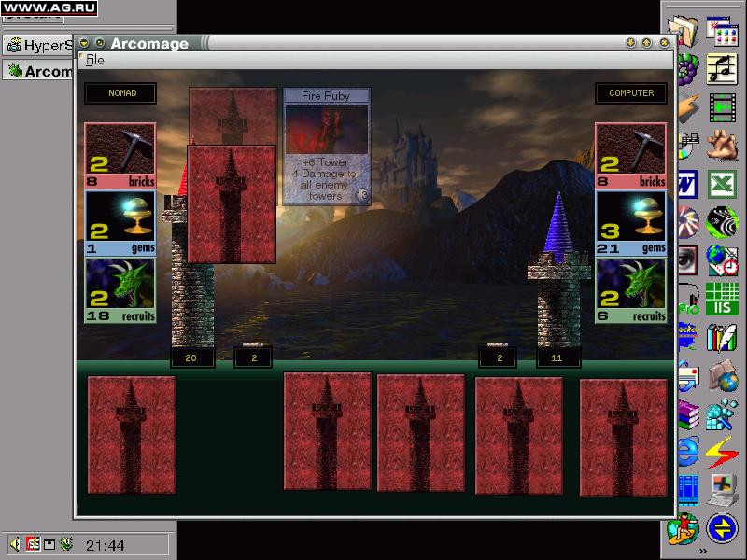Open the My Computer monitor icon
747x560 pixels.
click(722, 491)
